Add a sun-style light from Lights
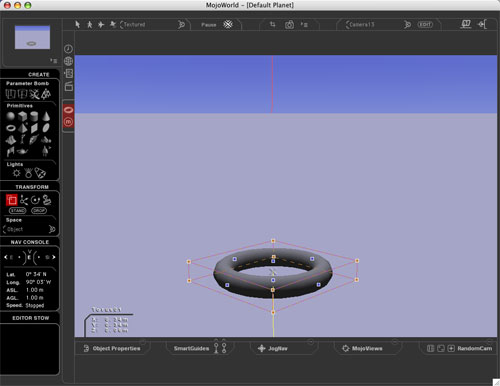This screenshot has height=386, width=500. 16,173
